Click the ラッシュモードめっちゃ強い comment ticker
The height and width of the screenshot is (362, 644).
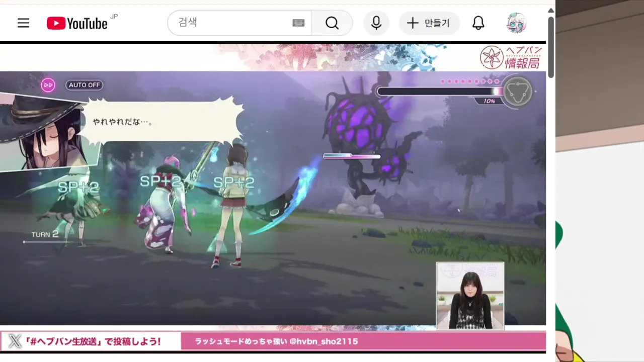click(x=276, y=341)
